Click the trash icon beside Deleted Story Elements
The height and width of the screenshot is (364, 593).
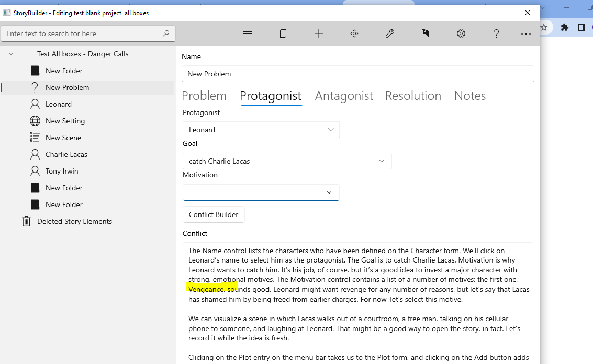click(x=26, y=221)
